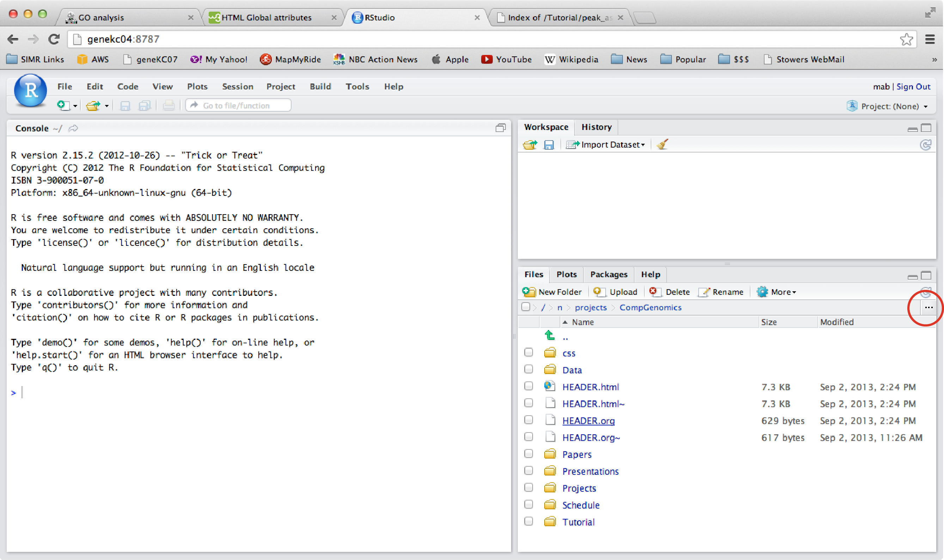944x560 pixels.
Task: Click the console popout window icon
Action: tap(500, 128)
